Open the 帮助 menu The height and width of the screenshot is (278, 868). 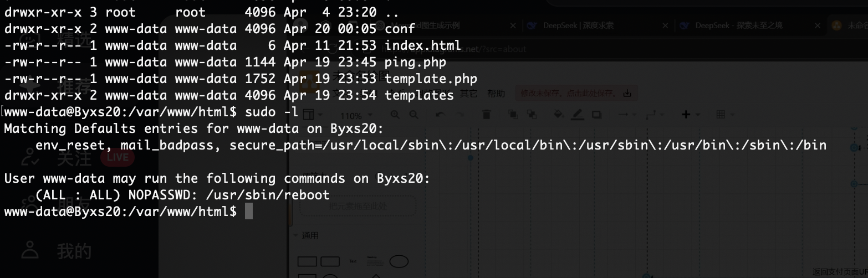tap(496, 94)
